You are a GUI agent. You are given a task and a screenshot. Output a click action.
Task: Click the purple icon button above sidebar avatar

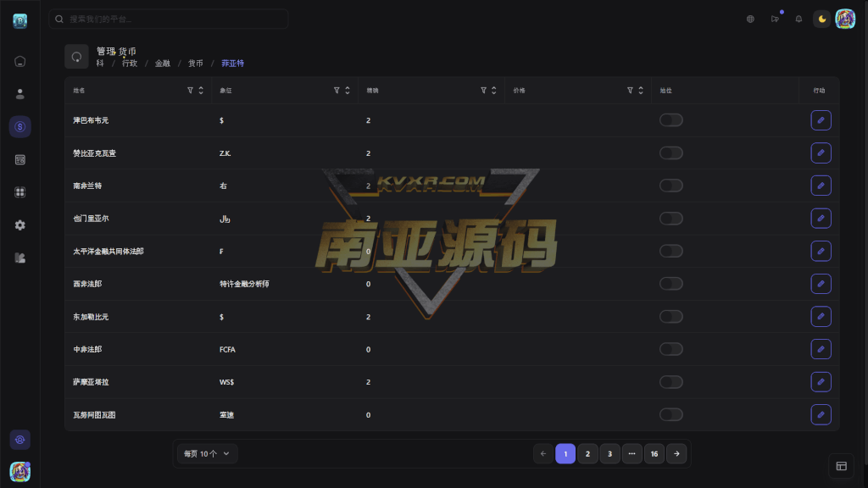pos(20,440)
